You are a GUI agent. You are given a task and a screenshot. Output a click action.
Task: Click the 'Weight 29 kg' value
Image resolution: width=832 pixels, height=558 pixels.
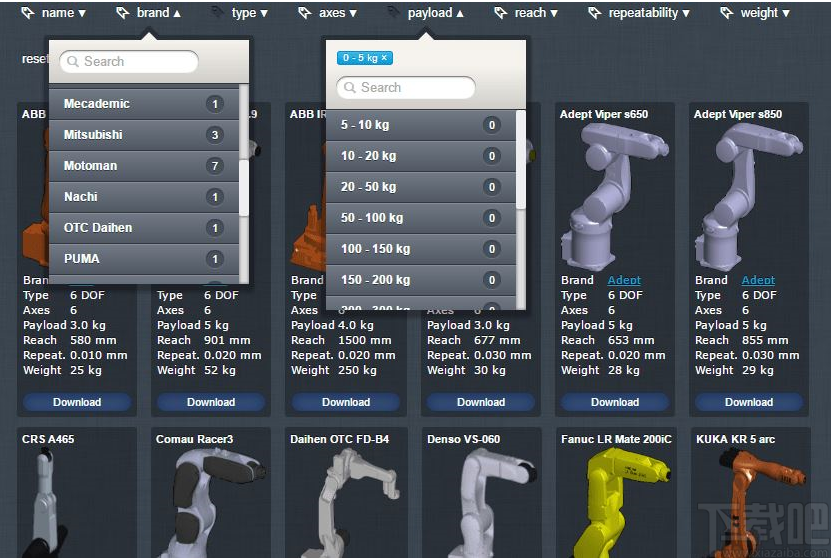click(758, 370)
